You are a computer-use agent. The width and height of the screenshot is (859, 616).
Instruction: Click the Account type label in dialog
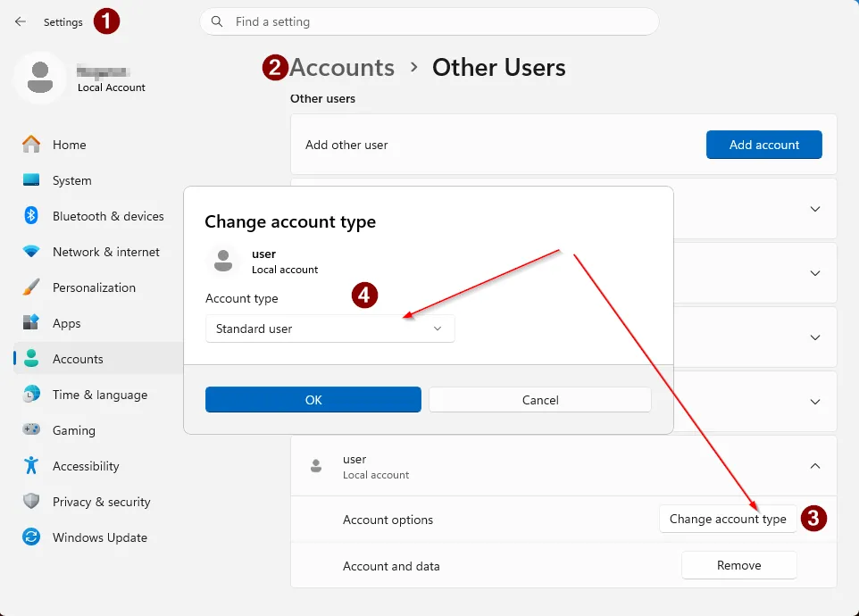click(x=242, y=298)
